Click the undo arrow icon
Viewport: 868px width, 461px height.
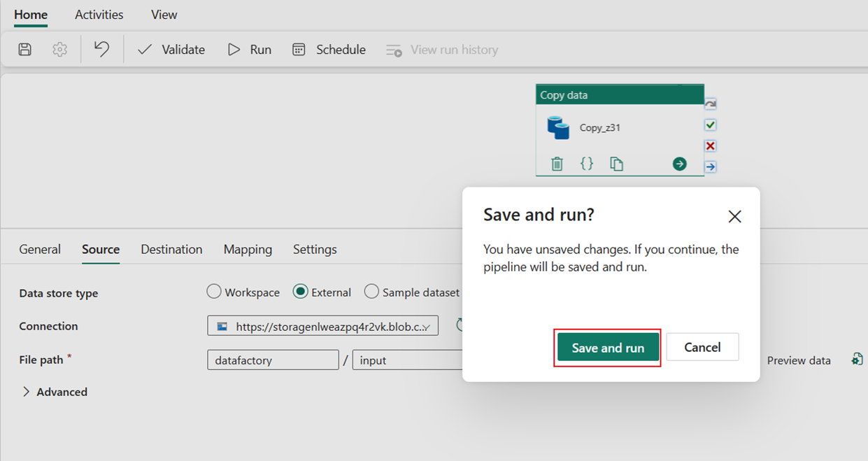pos(101,49)
